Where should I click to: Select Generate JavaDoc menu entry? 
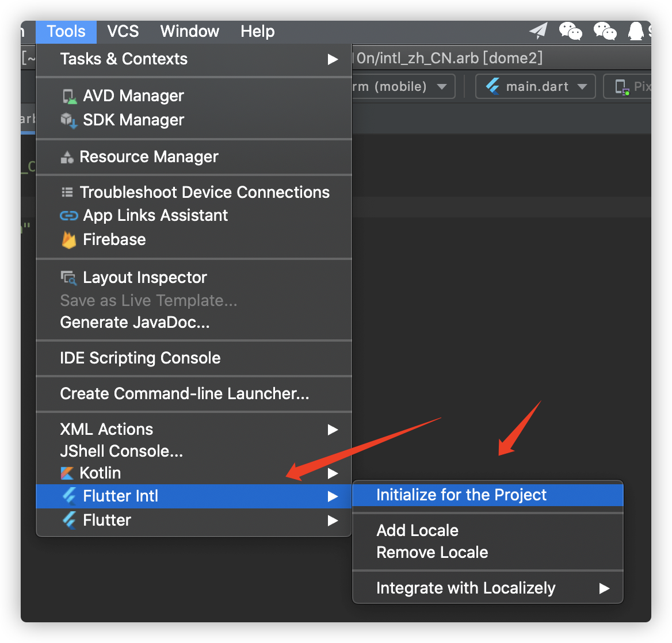pos(194,323)
